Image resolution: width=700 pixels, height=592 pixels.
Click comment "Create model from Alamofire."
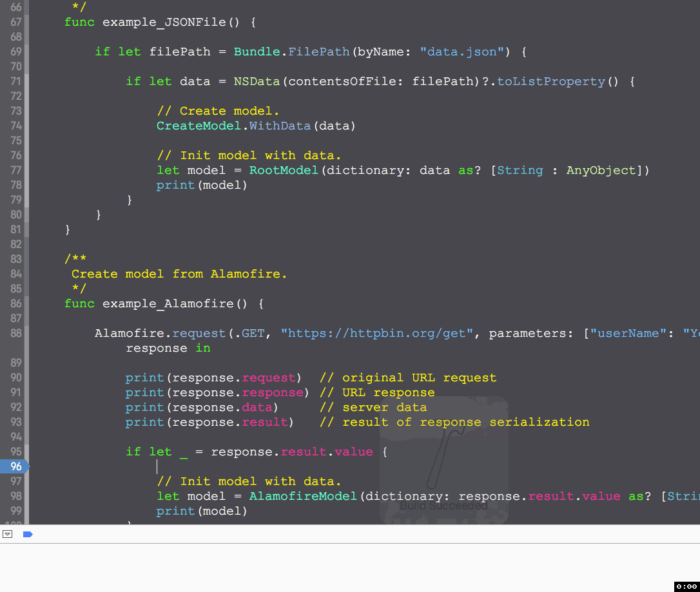(179, 274)
